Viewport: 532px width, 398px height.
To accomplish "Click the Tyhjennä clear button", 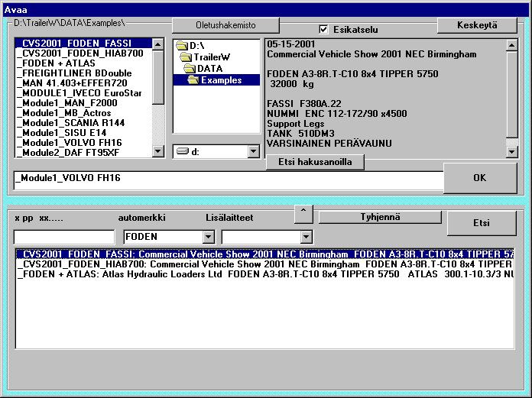I will [x=380, y=217].
